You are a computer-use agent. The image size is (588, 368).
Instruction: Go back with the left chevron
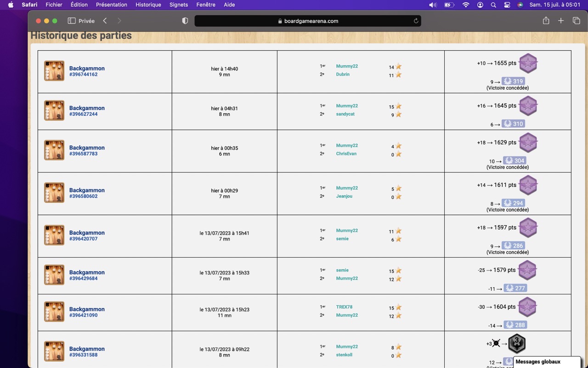pos(105,21)
